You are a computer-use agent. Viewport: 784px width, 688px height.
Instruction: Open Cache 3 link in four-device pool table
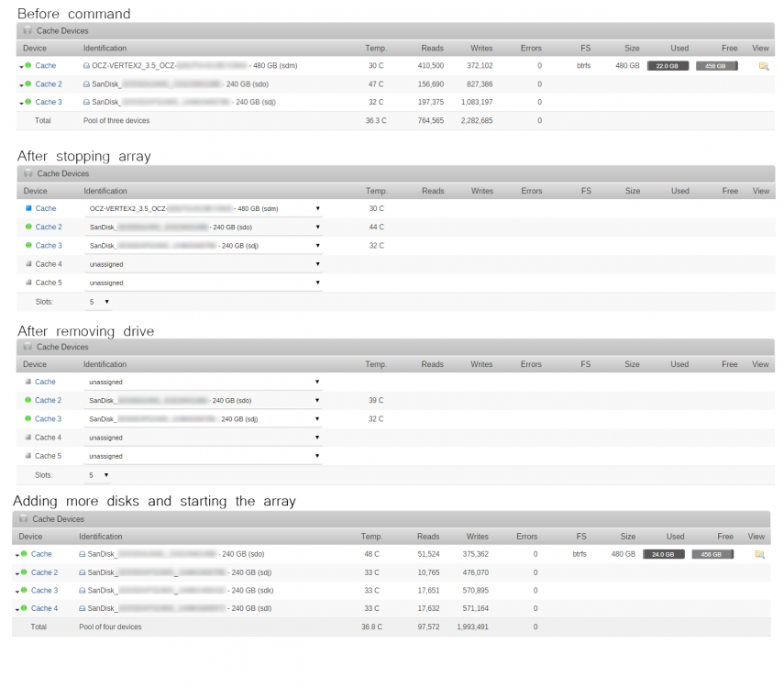coord(45,591)
